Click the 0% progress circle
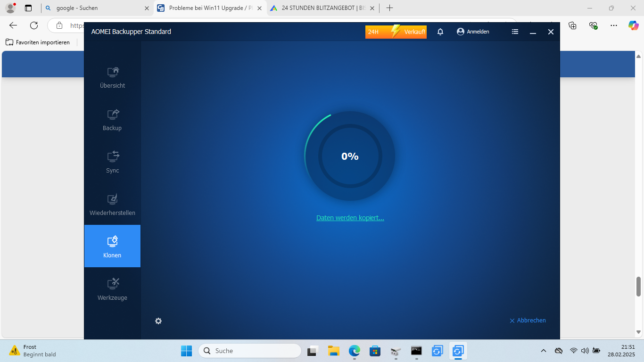This screenshot has width=644, height=362. tap(350, 156)
